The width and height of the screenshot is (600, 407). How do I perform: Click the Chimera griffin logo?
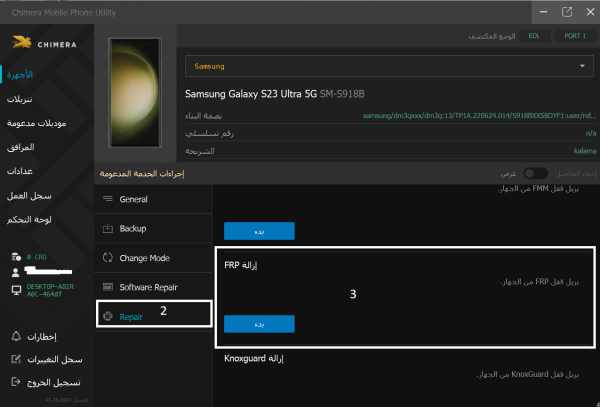(x=22, y=42)
